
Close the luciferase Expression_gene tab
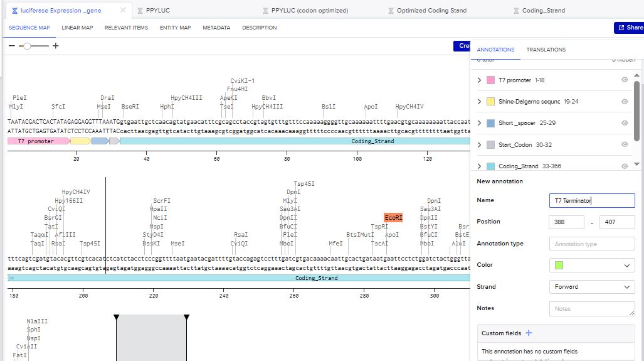pos(122,11)
